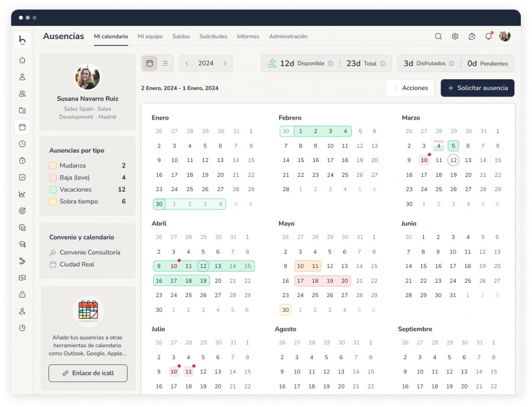Select March 10 holiday day
This screenshot has width=532, height=407.
click(x=424, y=160)
